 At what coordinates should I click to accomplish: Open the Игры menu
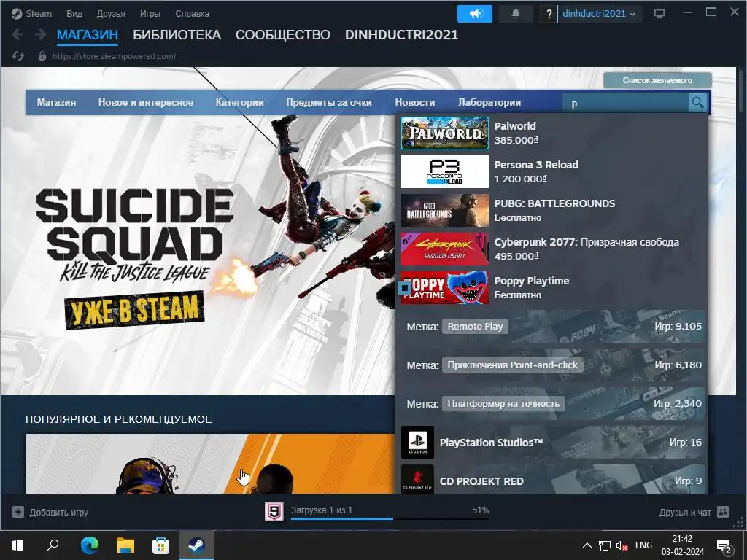coord(150,14)
